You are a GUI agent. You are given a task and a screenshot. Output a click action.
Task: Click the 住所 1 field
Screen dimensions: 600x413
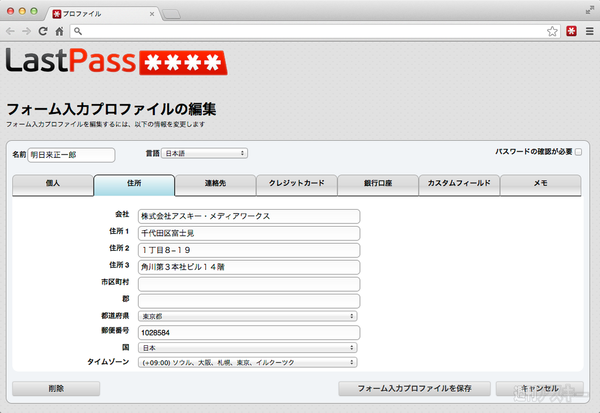click(249, 233)
